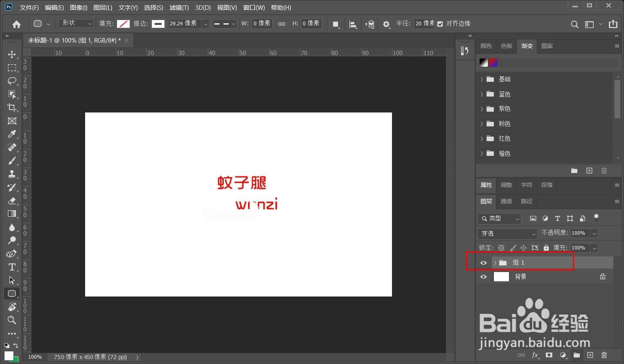This screenshot has height=364, width=624.
Task: Select the Lasso tool
Action: click(x=12, y=81)
